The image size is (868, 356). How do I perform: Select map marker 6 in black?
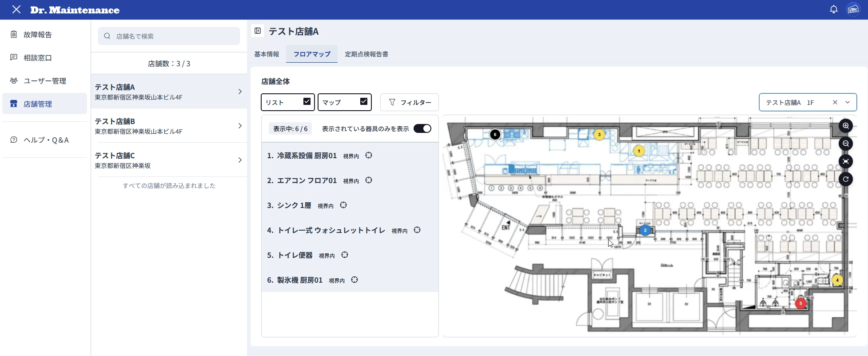pyautogui.click(x=495, y=134)
